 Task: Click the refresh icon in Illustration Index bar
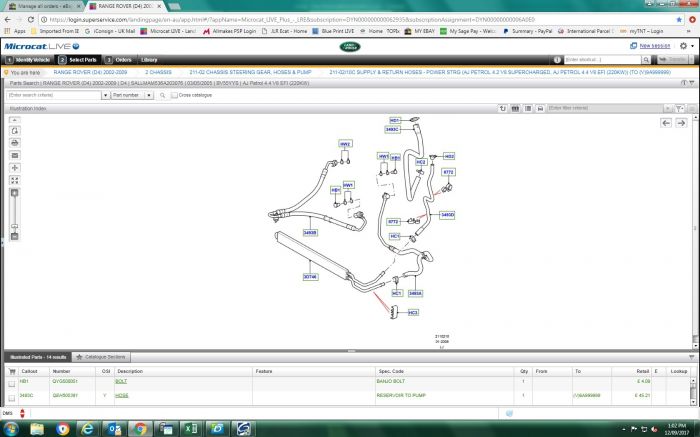click(x=503, y=108)
